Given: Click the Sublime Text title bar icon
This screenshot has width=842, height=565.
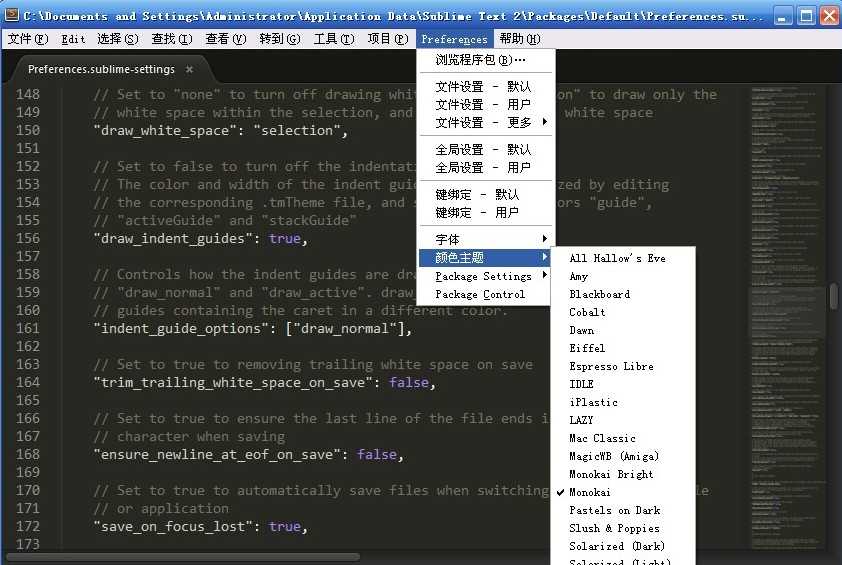Looking at the screenshot, I should point(12,15).
